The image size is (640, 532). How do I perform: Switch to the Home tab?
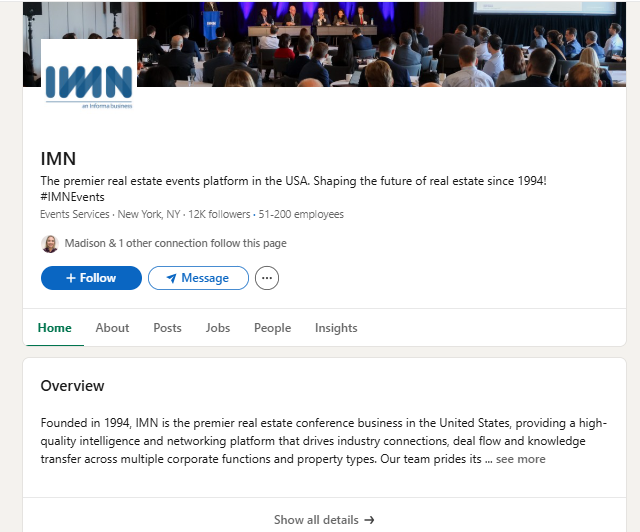[55, 328]
